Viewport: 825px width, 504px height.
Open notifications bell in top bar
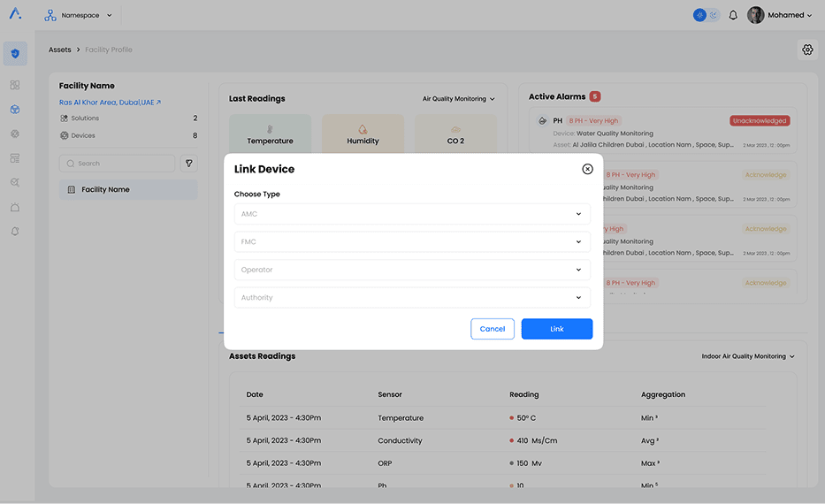coord(733,15)
